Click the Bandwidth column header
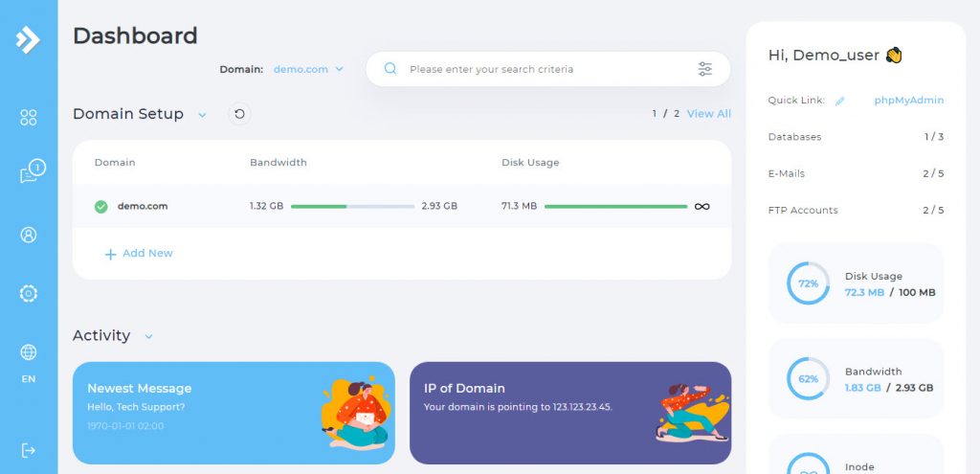This screenshot has width=980, height=474. coord(278,163)
